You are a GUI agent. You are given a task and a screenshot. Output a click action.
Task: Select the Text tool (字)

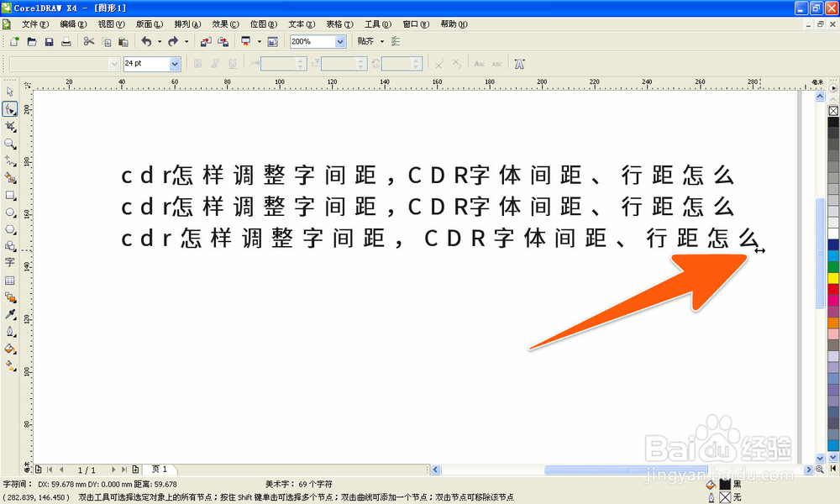9,262
